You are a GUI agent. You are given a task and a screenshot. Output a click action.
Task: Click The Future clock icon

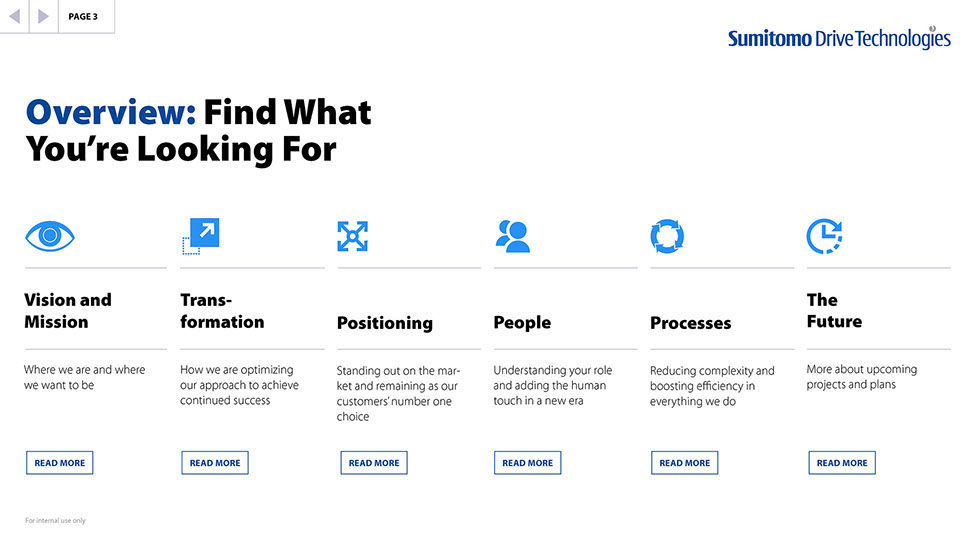[x=824, y=236]
